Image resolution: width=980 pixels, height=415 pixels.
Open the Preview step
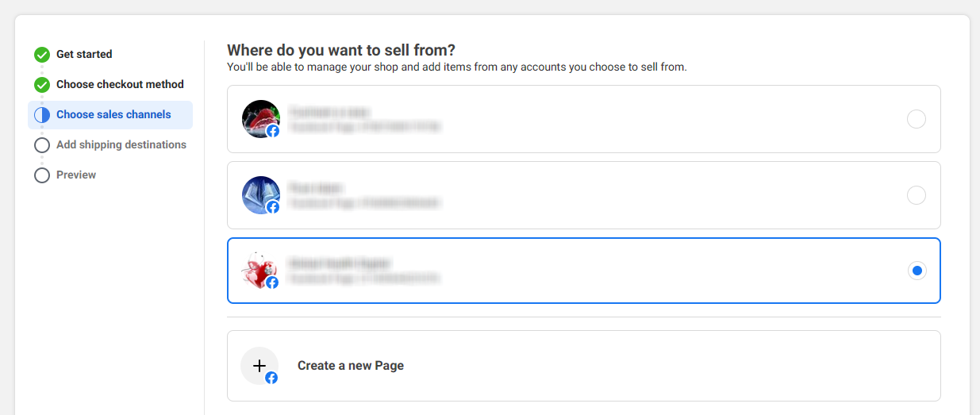[76, 175]
